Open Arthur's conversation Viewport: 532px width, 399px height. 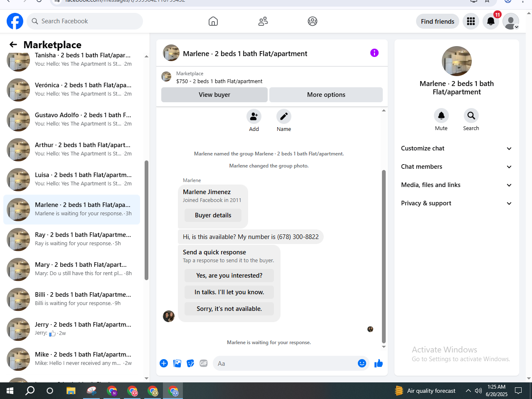[71, 150]
